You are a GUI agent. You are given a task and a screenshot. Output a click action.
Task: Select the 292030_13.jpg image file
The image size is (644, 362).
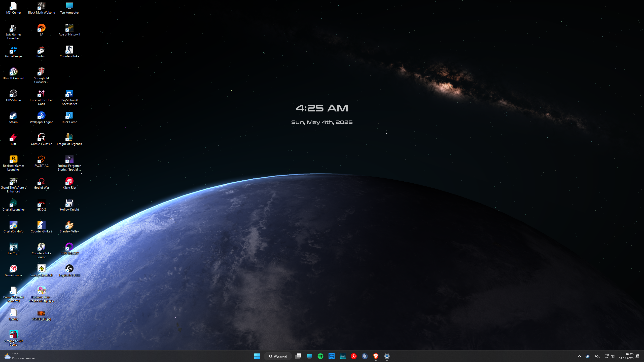pyautogui.click(x=42, y=315)
